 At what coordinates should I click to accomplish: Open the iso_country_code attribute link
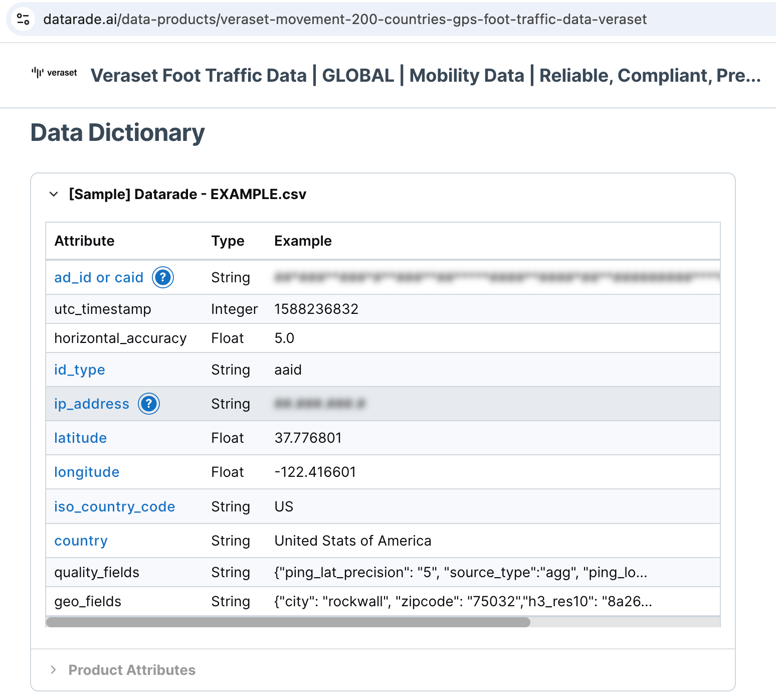114,506
